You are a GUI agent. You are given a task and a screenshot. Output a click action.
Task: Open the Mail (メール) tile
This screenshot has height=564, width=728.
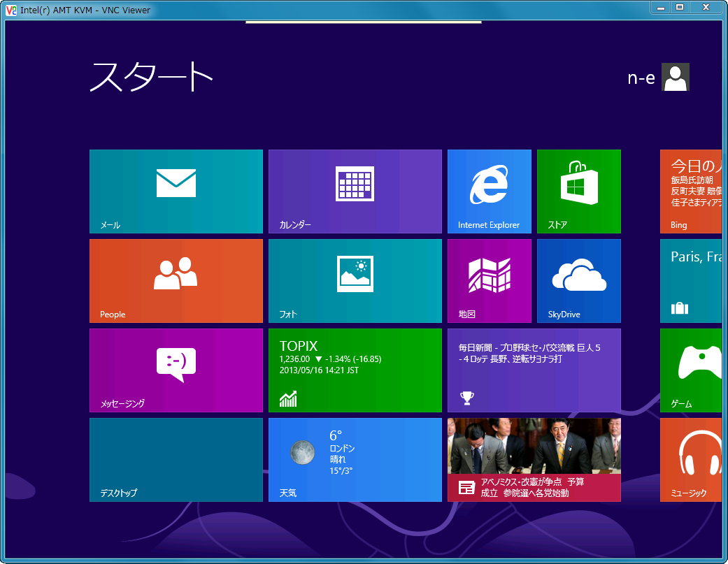click(176, 191)
